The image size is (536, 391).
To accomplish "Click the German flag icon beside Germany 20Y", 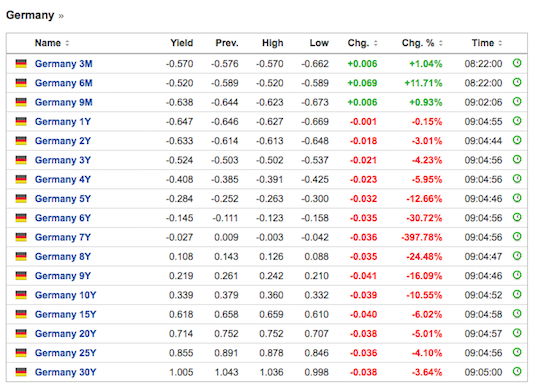I will coord(21,334).
